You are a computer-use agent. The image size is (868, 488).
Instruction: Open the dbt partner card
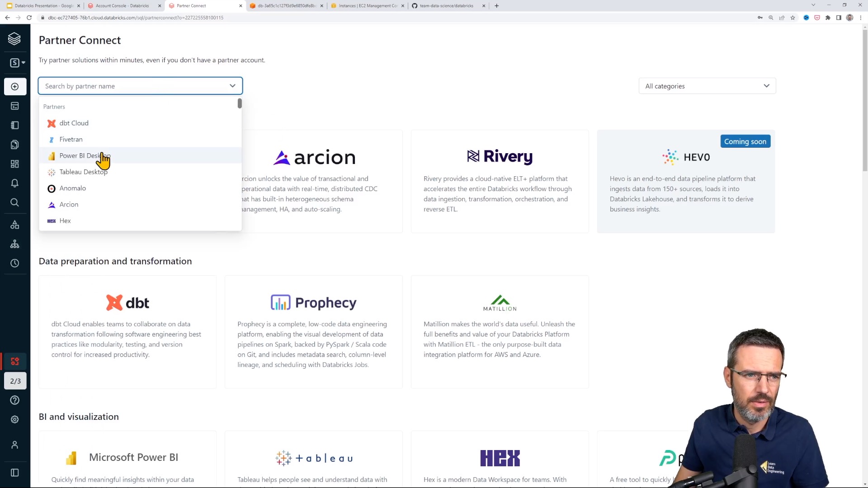point(127,332)
